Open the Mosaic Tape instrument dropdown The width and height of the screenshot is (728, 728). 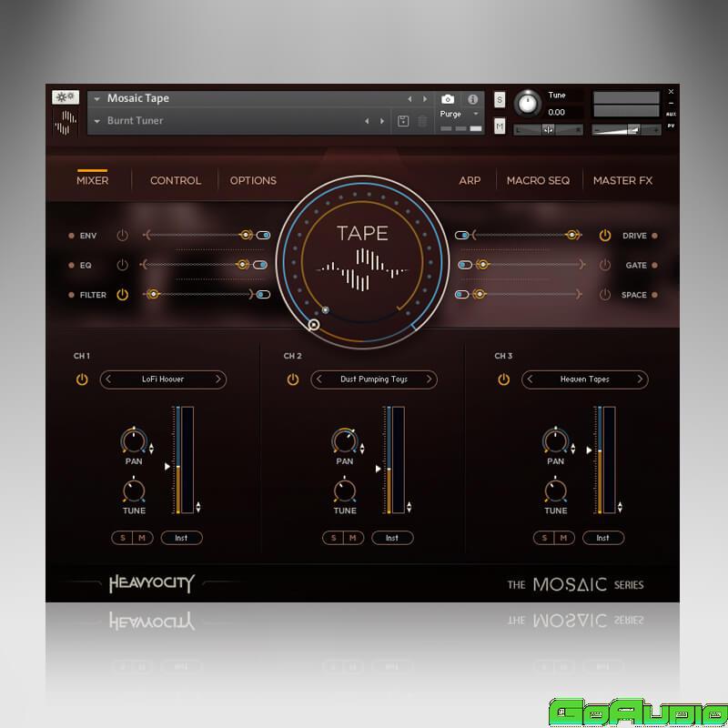point(97,99)
